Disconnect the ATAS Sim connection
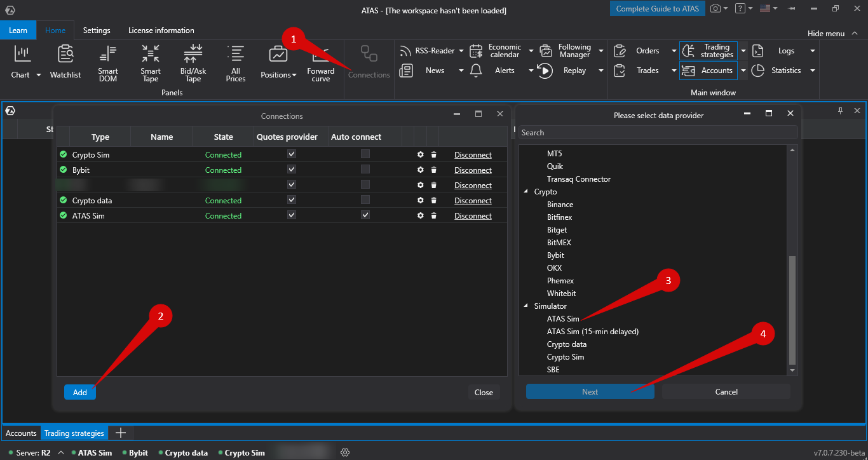Image resolution: width=868 pixels, height=460 pixels. coord(473,215)
